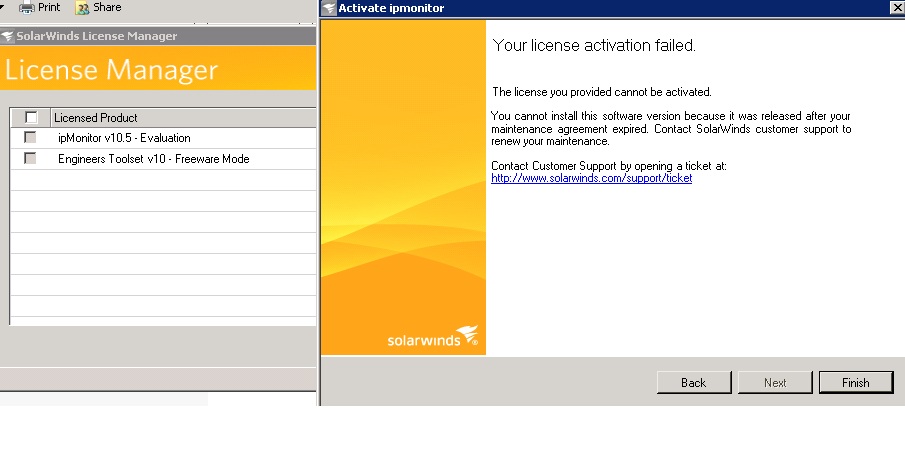The width and height of the screenshot is (905, 460).
Task: Toggle the select-all Licensed Product checkbox
Action: pos(31,117)
